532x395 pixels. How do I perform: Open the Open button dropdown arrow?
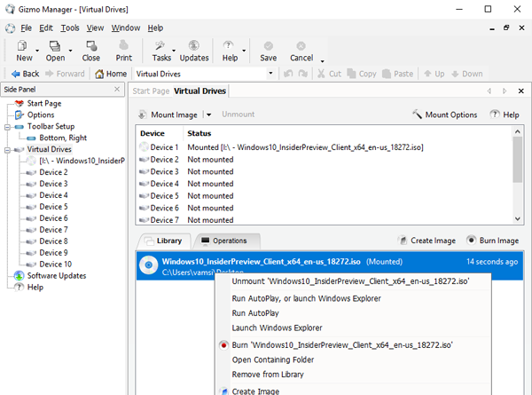click(70, 51)
